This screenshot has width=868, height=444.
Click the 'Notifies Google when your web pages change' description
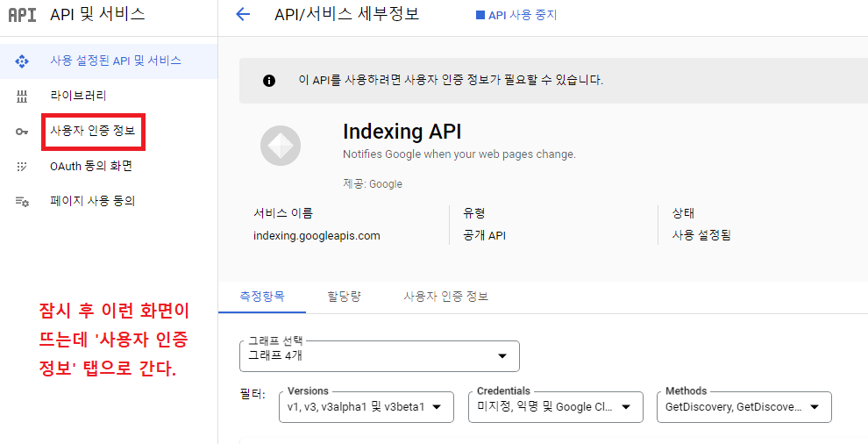[x=459, y=154]
